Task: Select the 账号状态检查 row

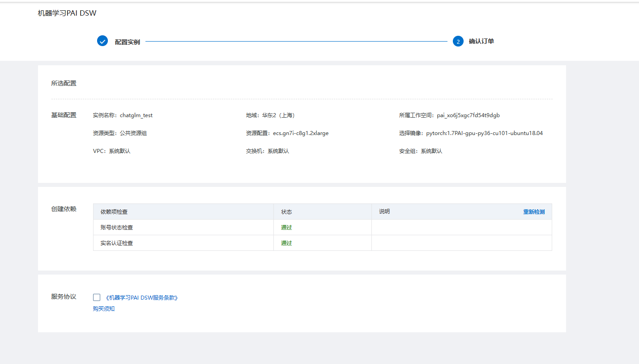Action: click(117, 228)
